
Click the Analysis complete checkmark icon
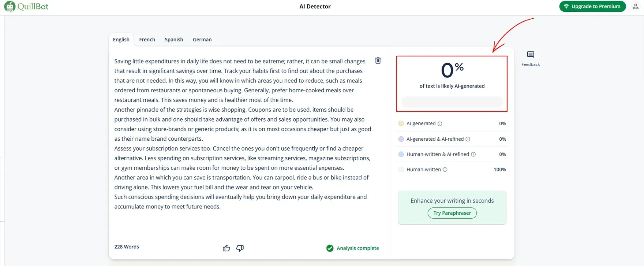tap(330, 248)
